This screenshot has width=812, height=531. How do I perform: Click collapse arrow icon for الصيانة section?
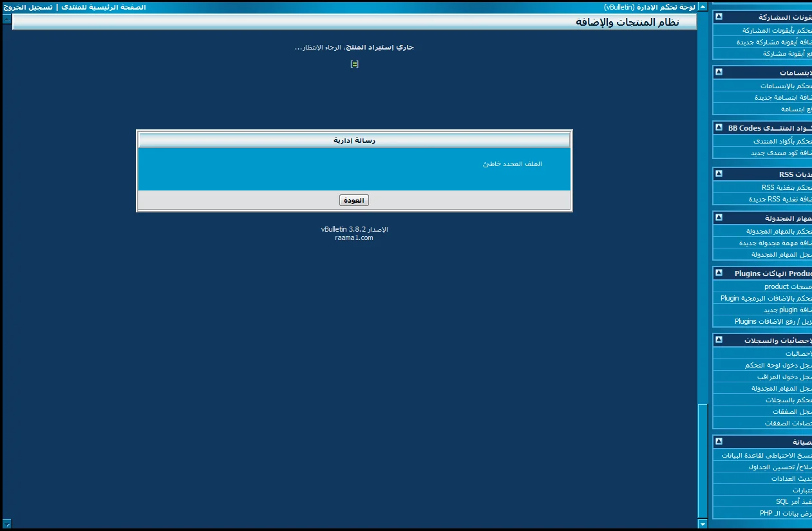click(x=719, y=442)
